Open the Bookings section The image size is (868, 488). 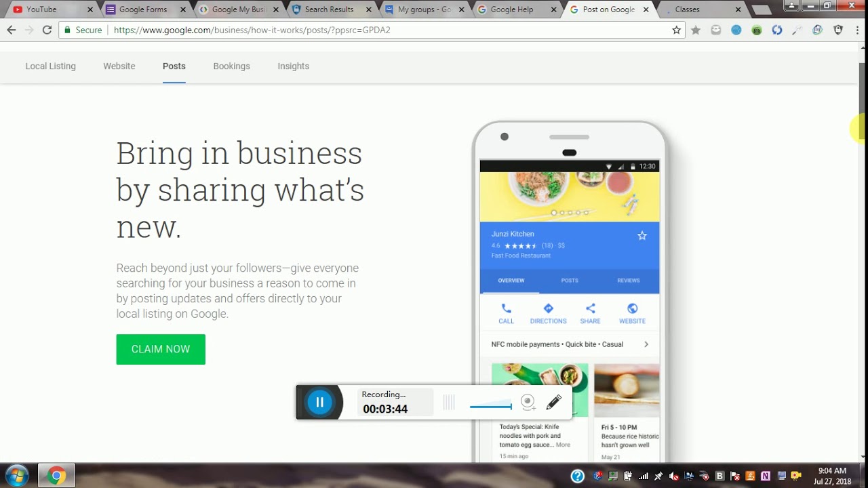231,66
